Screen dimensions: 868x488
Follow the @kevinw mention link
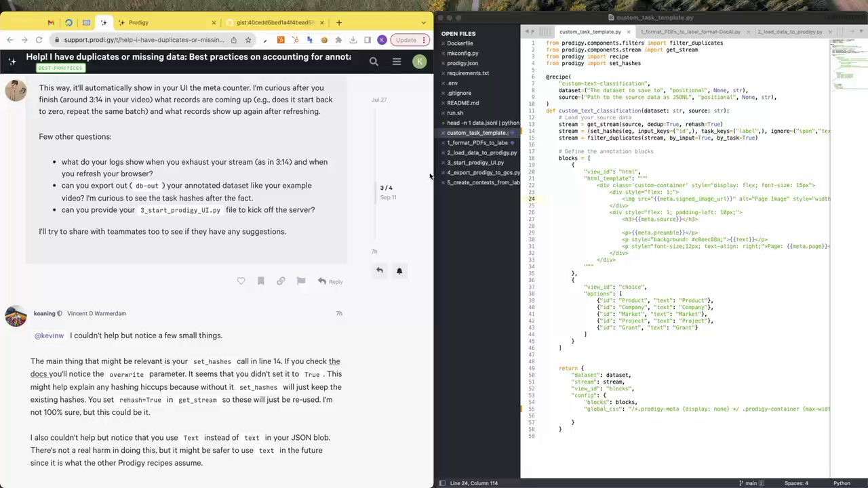coord(49,335)
